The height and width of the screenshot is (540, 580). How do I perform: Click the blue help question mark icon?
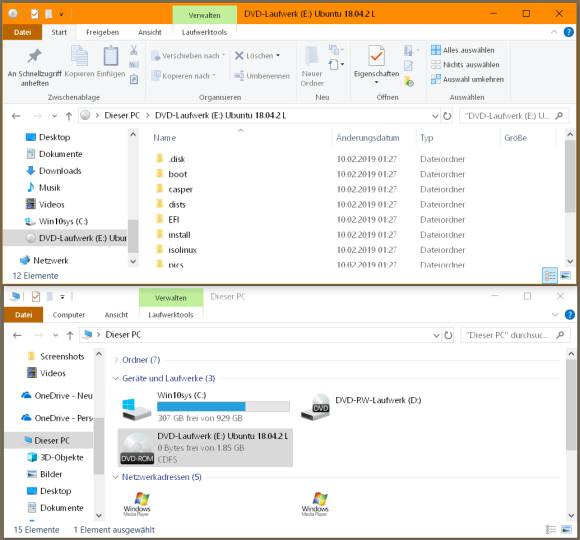pyautogui.click(x=569, y=32)
